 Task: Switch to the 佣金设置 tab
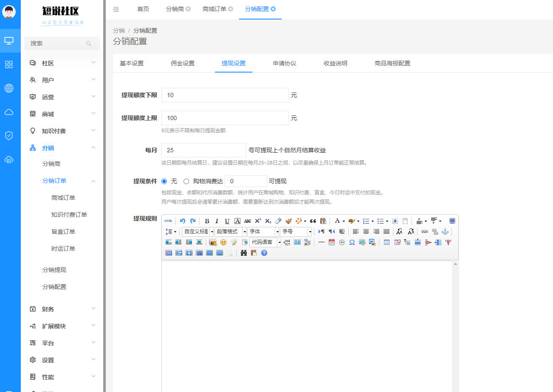pos(183,63)
